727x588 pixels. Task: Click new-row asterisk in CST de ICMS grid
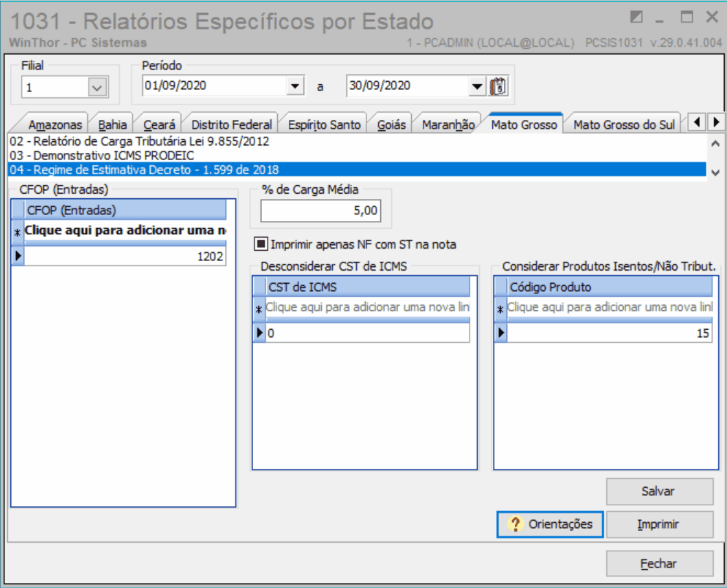coord(259,309)
